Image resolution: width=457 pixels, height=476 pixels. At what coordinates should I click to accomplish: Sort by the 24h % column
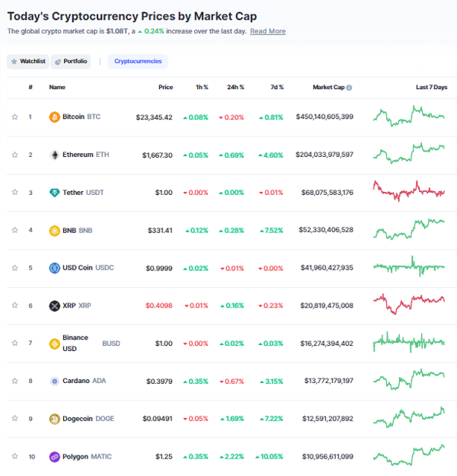coord(235,87)
